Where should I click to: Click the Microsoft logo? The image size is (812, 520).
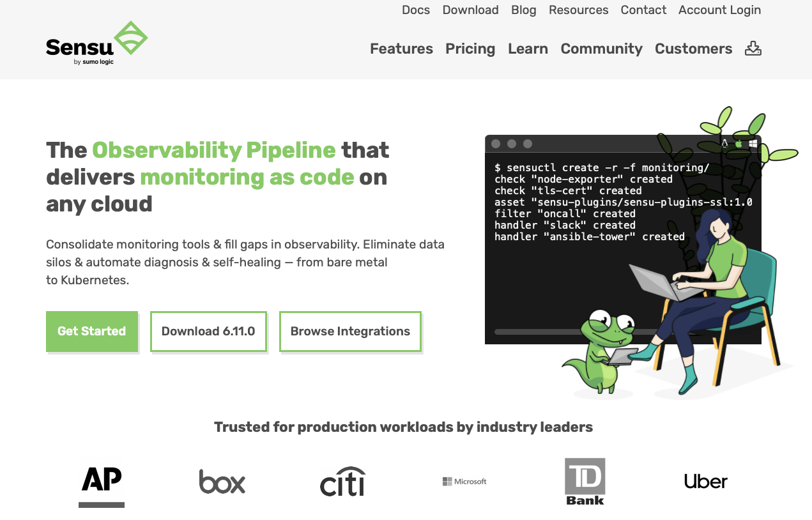[464, 482]
